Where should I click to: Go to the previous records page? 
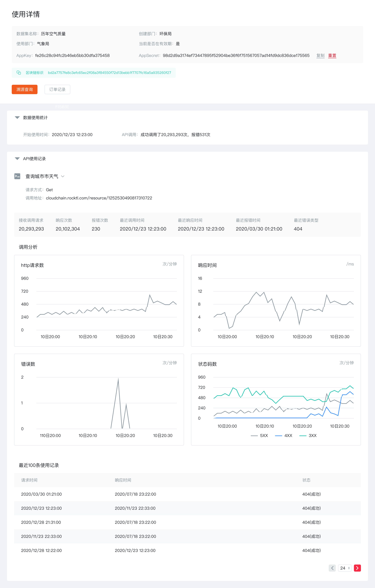point(332,568)
